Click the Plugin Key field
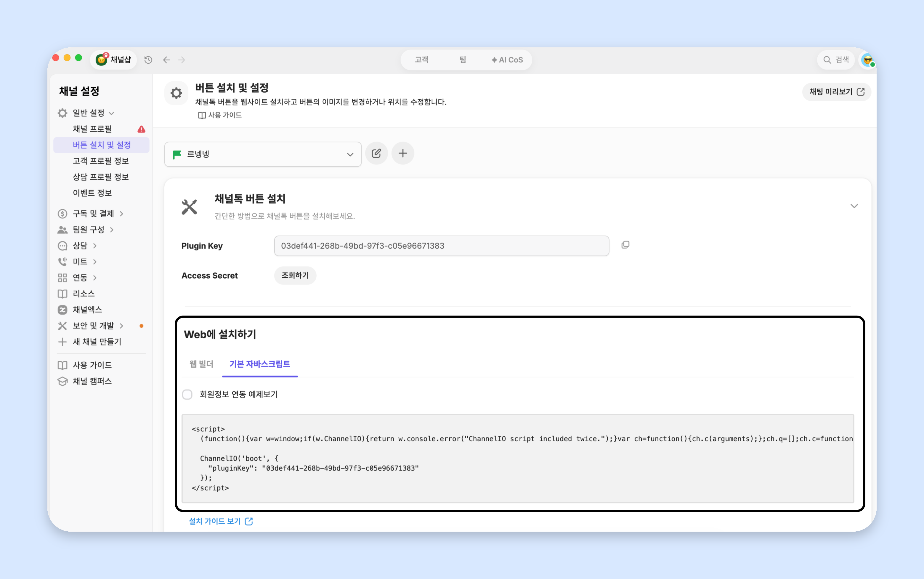 click(x=441, y=246)
